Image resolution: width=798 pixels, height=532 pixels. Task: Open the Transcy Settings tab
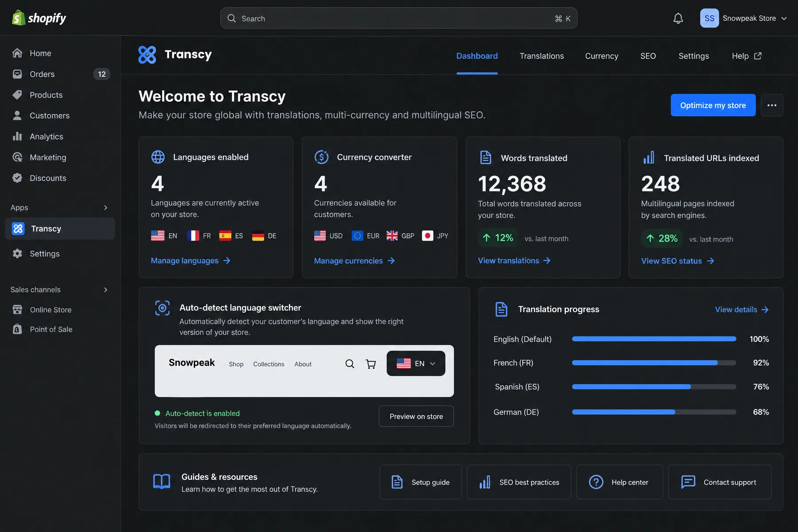(694, 56)
